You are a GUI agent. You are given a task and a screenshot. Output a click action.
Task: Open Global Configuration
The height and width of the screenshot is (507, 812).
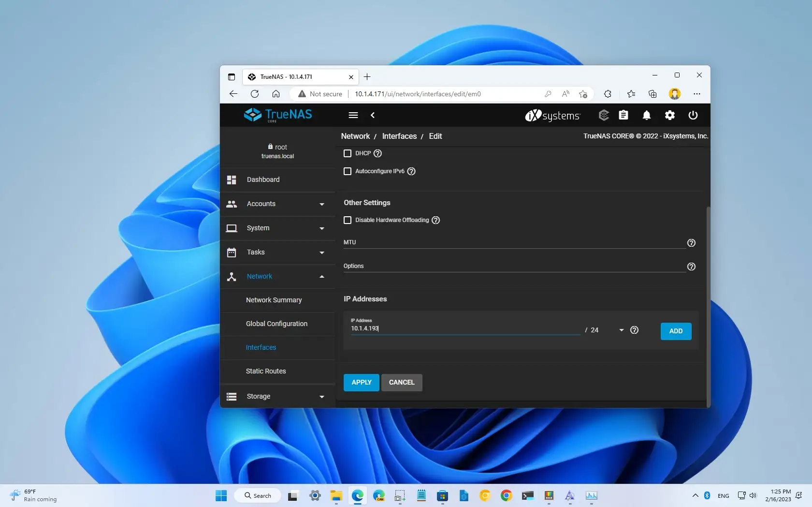[277, 324]
